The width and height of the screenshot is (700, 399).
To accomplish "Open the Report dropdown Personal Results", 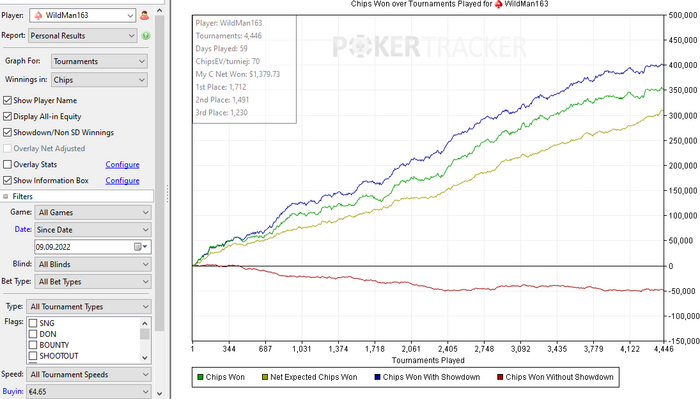I will coord(83,36).
